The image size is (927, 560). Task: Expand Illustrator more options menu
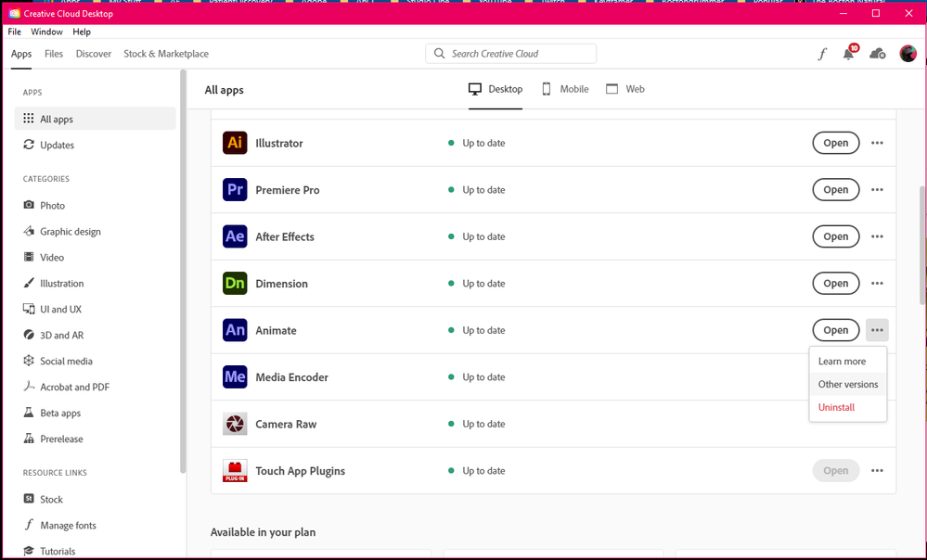click(877, 143)
